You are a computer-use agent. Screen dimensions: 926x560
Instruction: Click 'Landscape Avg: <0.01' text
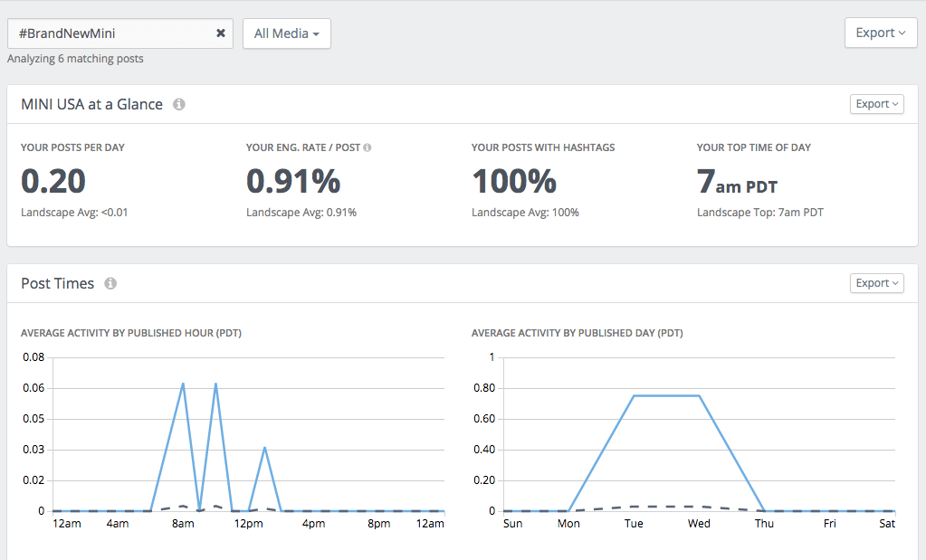pyautogui.click(x=74, y=213)
